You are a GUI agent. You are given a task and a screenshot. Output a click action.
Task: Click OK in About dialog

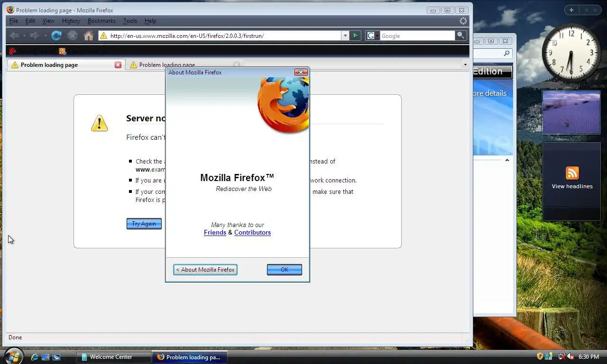pyautogui.click(x=285, y=270)
